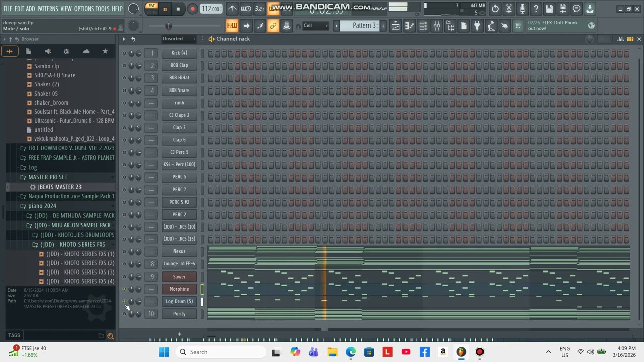Select JBEATS MASTER 23 preset file
This screenshot has width=644, height=362.
pyautogui.click(x=59, y=187)
